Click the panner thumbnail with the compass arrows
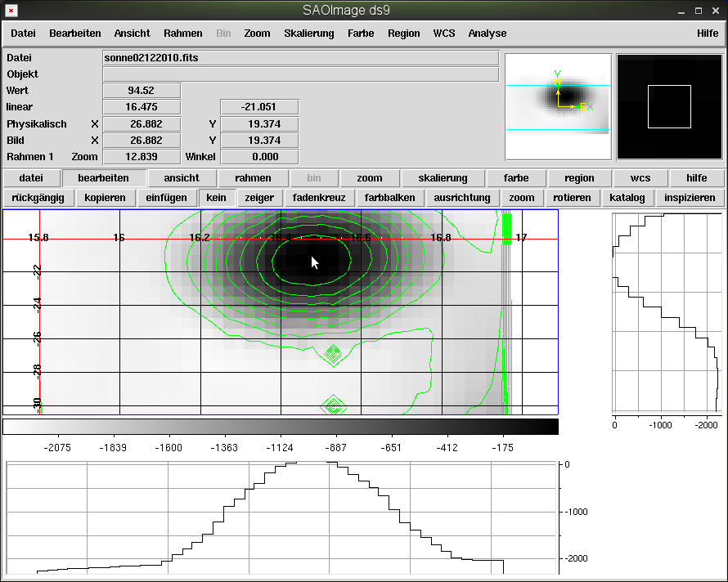728x582 pixels. coord(558,106)
